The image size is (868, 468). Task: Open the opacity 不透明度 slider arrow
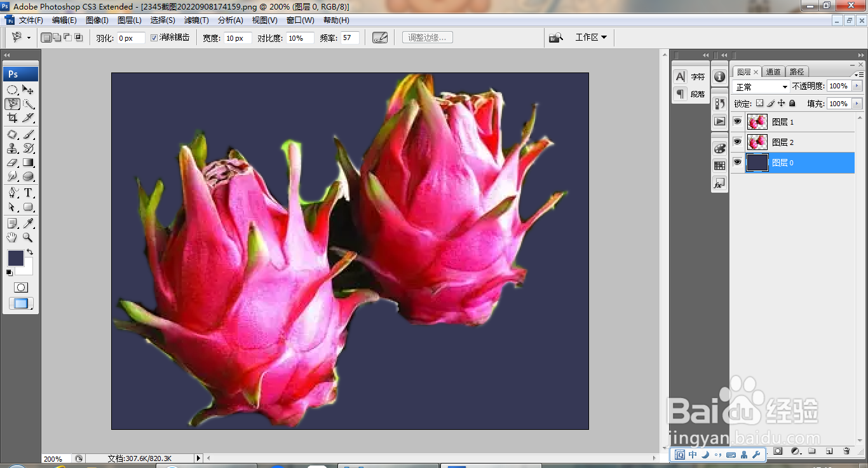pos(857,86)
